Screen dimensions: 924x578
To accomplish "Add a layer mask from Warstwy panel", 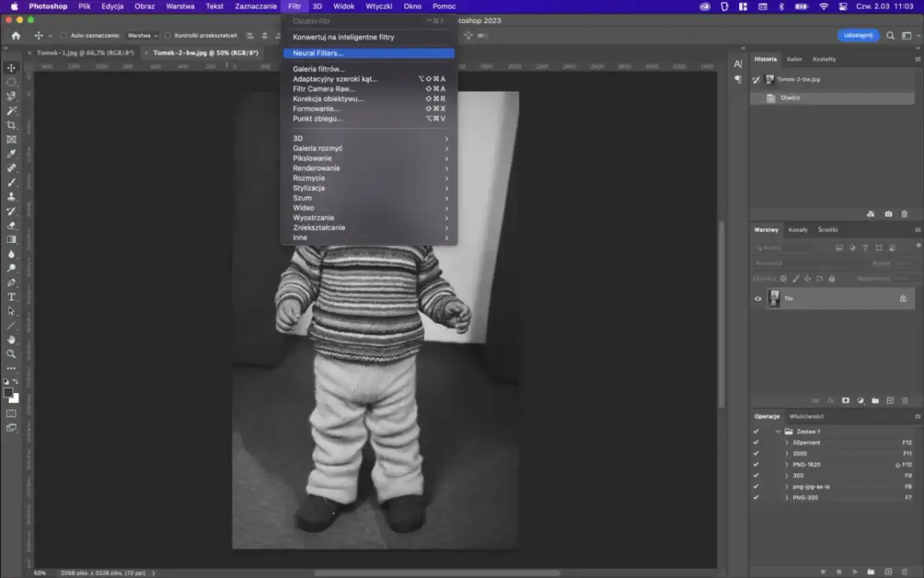I will [x=845, y=401].
